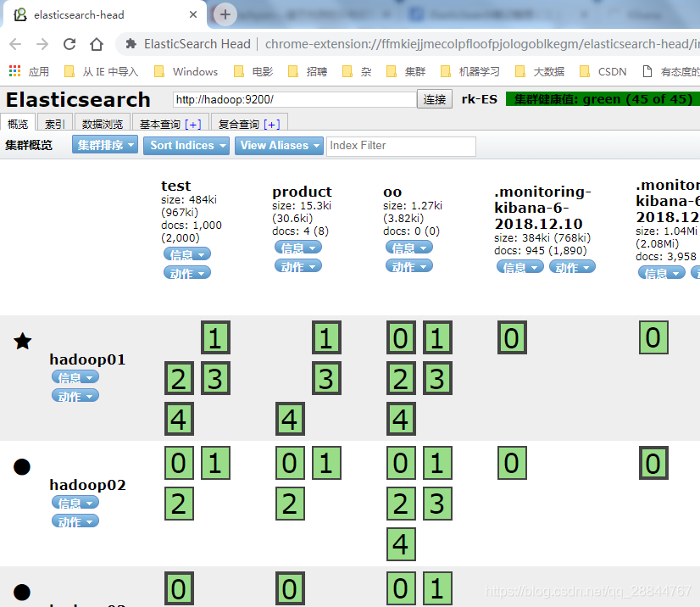Click shard 1 of test on hadoop01
Screen dimensions: 700x607
click(215, 337)
